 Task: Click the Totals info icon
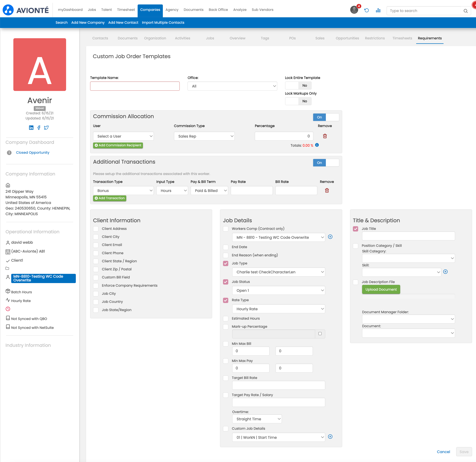tap(317, 145)
